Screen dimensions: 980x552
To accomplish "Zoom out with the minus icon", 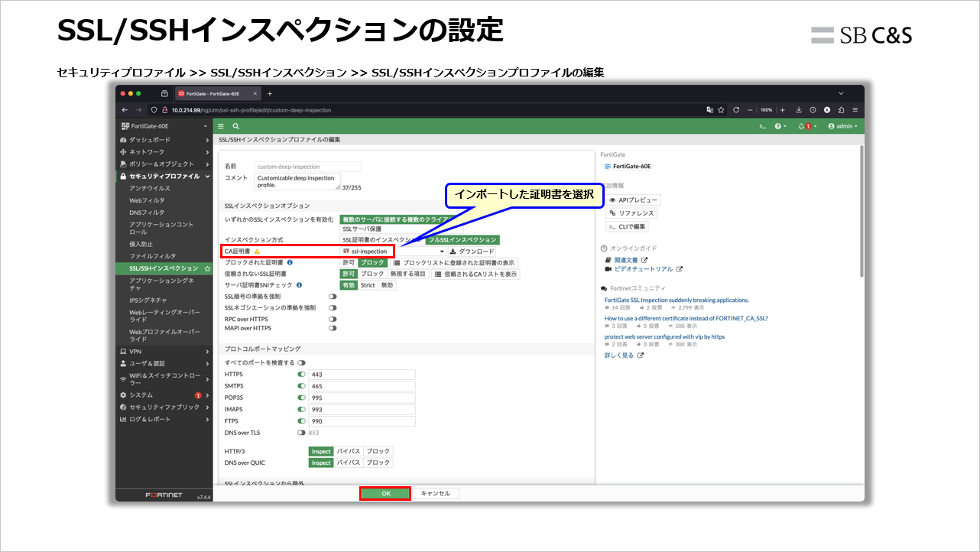I will click(751, 110).
